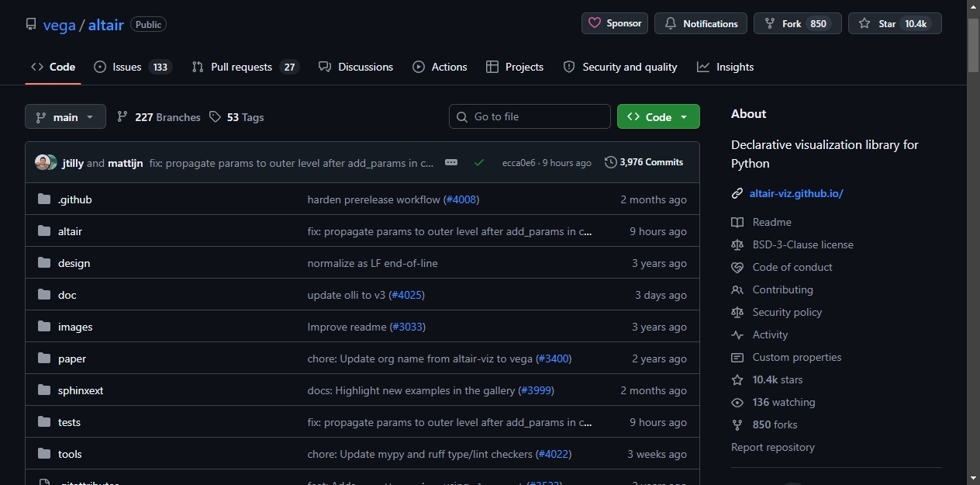Open the Security and quality tab
This screenshot has height=485, width=980.
(620, 67)
